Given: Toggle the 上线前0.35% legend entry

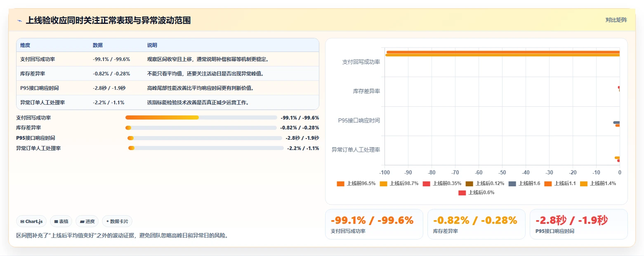Looking at the screenshot, I should tap(442, 183).
